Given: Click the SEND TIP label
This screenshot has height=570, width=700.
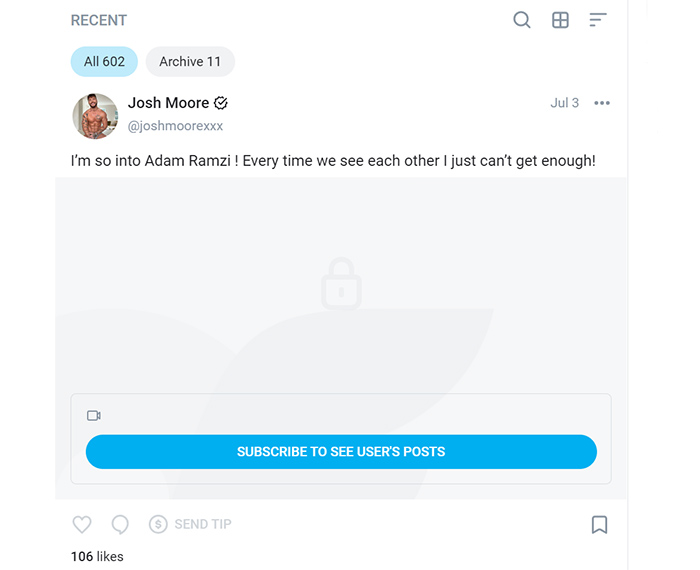Looking at the screenshot, I should (x=203, y=524).
